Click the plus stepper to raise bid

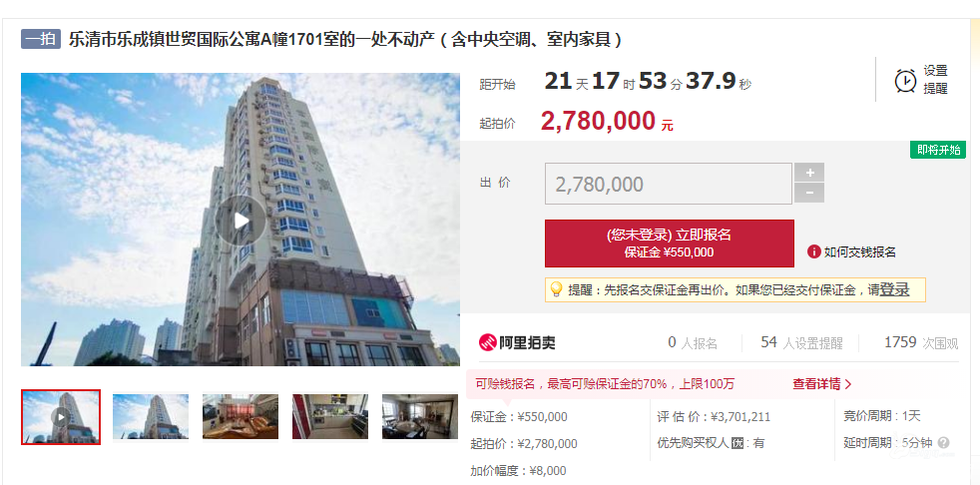coord(809,173)
